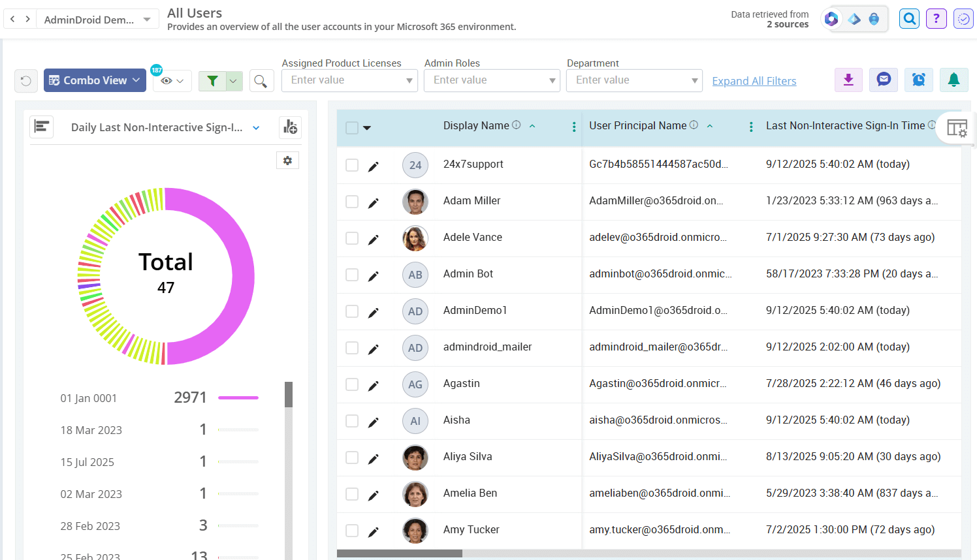Viewport: 977px width, 560px height.
Task: Tick the select-all checkbox in the table header
Action: pos(351,129)
